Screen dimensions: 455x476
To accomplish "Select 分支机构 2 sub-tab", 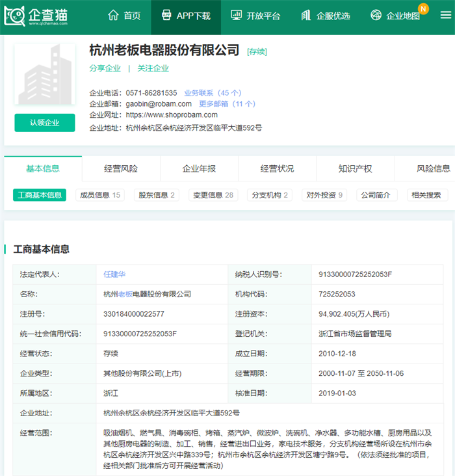I will pyautogui.click(x=270, y=195).
